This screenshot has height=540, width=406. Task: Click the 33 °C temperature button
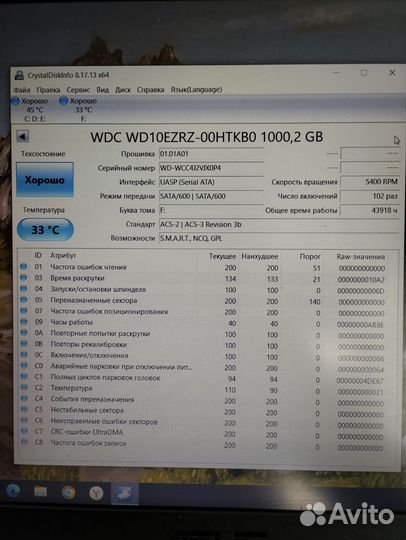pos(45,229)
